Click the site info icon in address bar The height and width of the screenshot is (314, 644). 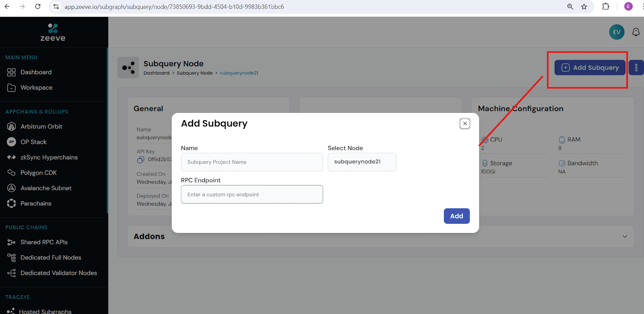coord(56,6)
